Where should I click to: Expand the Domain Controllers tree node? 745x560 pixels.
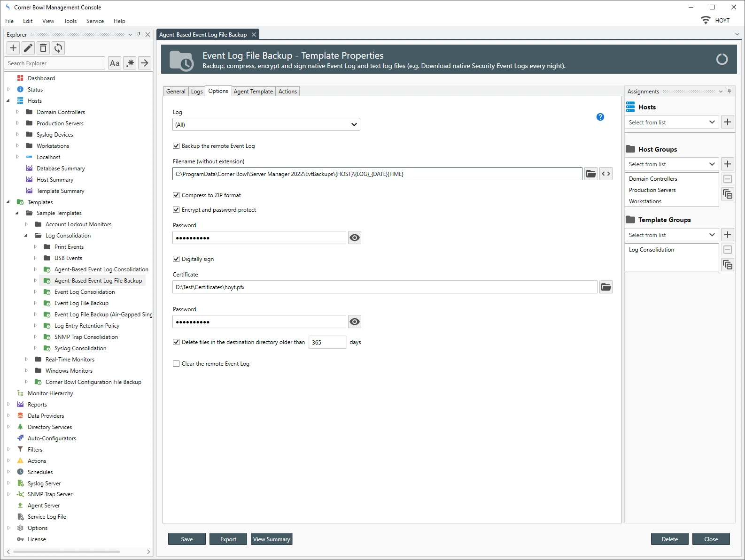[17, 112]
